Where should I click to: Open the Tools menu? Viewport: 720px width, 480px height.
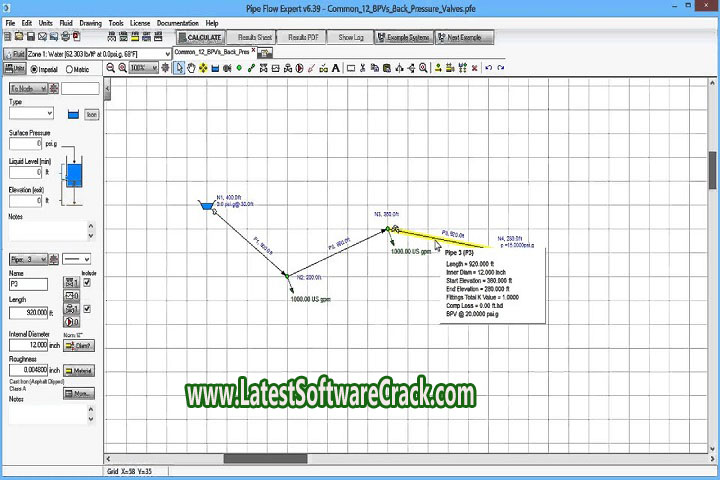pyautogui.click(x=116, y=23)
